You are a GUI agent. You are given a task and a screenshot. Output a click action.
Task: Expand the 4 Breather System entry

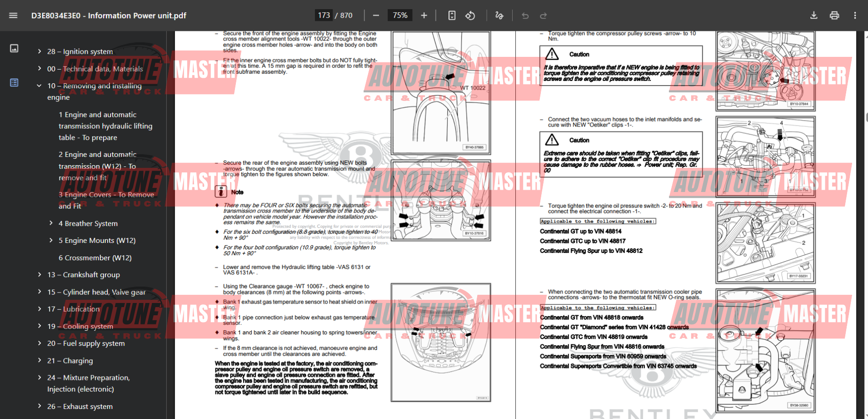(51, 223)
